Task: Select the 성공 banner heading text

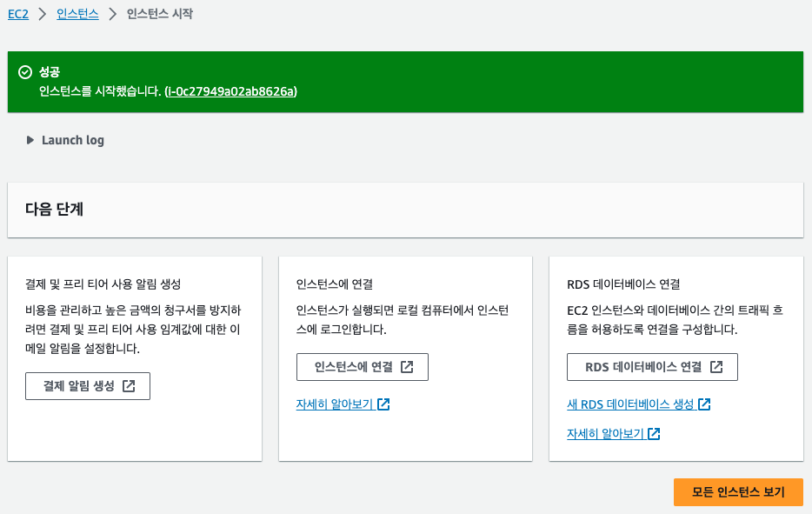Action: (50, 72)
